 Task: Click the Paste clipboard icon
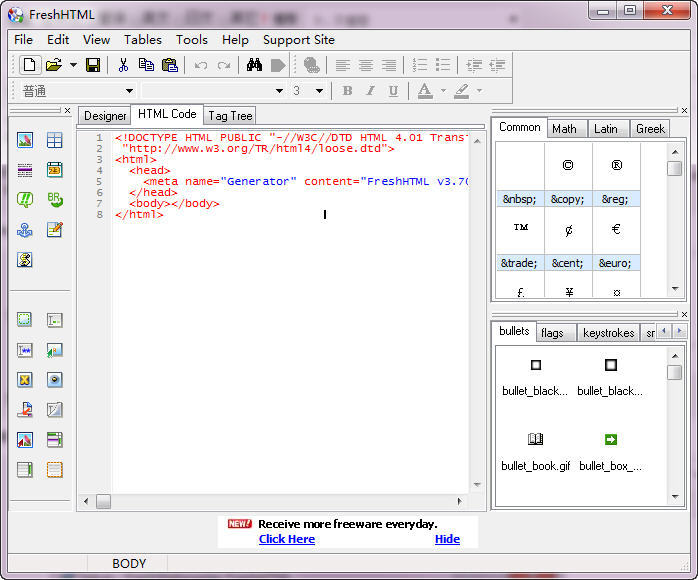pos(170,65)
